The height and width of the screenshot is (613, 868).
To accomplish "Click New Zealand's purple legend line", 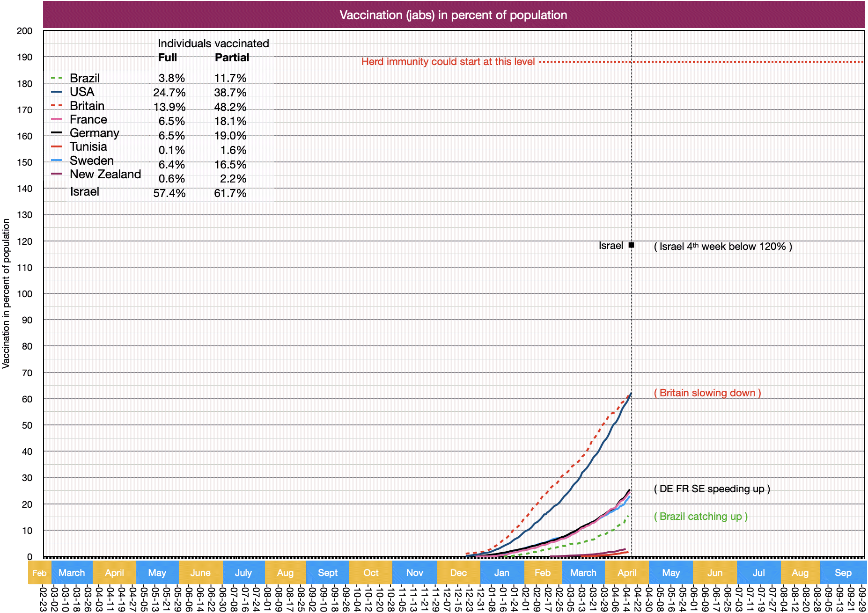I will click(x=57, y=174).
